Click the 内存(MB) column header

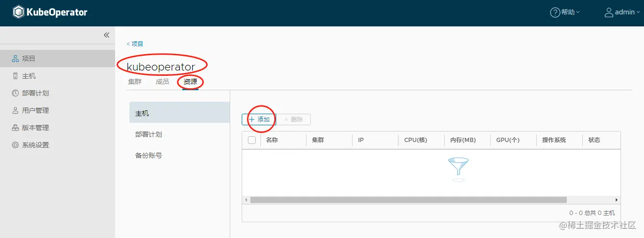tap(463, 140)
